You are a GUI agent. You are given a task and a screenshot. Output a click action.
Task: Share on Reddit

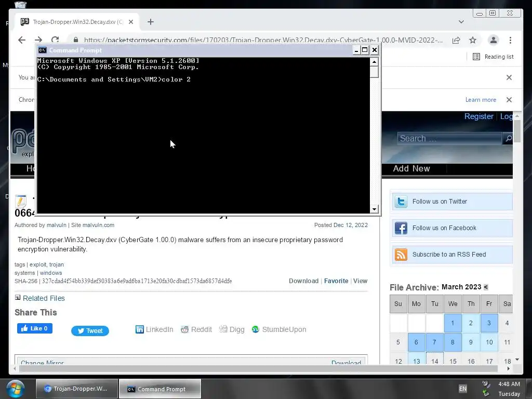click(196, 329)
